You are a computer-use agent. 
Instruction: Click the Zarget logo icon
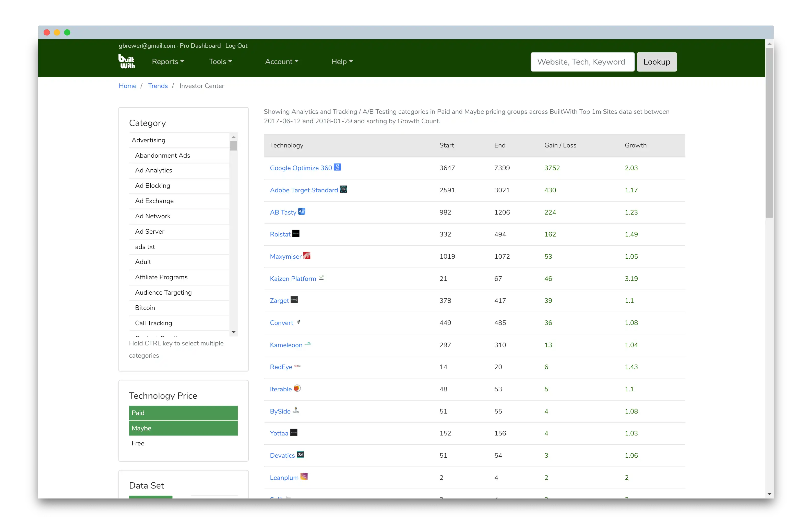click(x=294, y=300)
